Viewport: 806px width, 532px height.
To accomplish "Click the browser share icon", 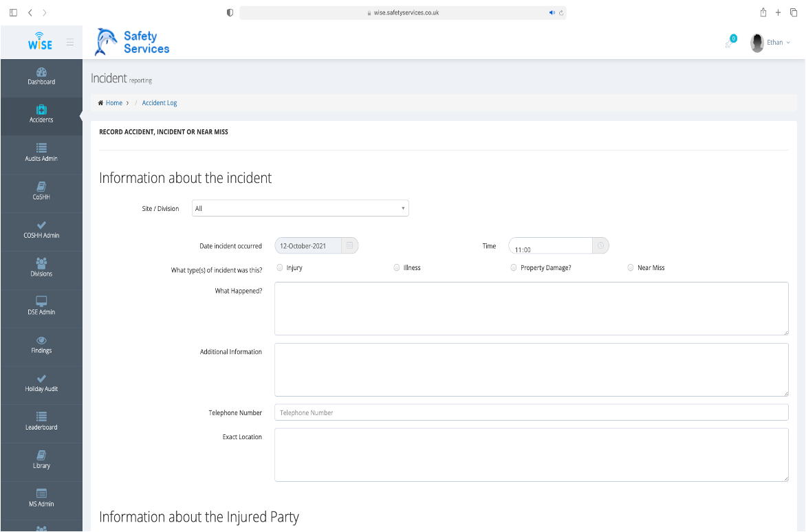I will click(763, 12).
